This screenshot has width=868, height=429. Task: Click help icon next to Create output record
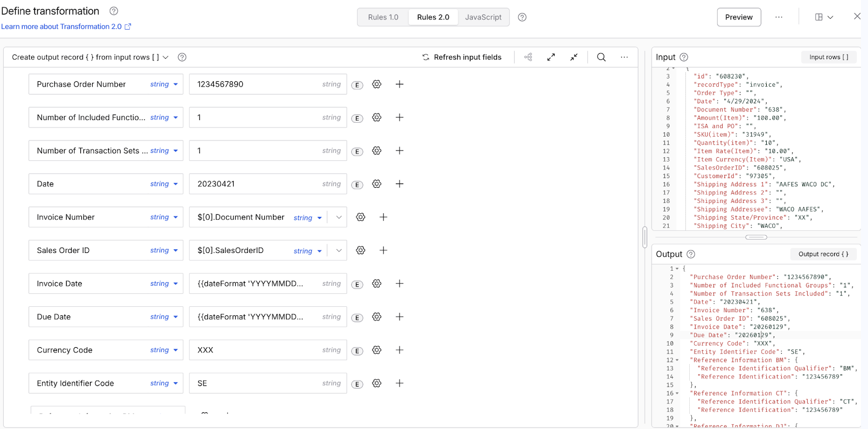(182, 57)
